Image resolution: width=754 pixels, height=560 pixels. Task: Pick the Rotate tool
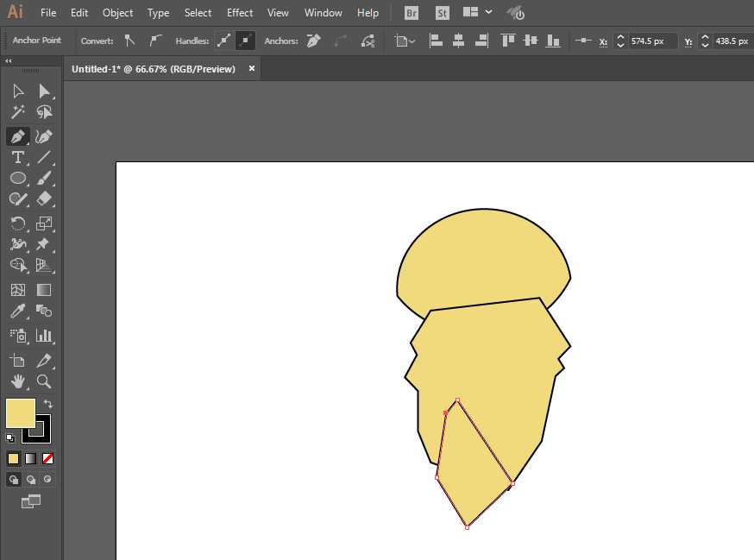[17, 223]
